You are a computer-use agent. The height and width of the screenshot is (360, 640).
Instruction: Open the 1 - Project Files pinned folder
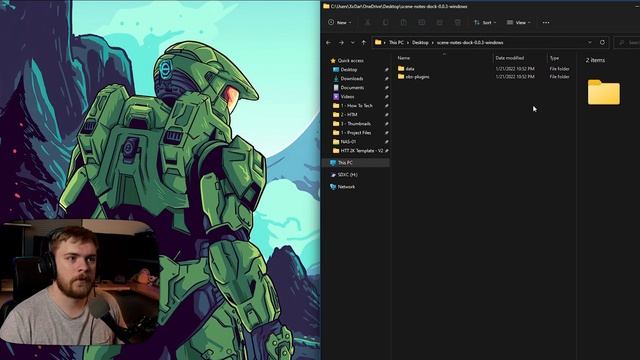pos(352,133)
